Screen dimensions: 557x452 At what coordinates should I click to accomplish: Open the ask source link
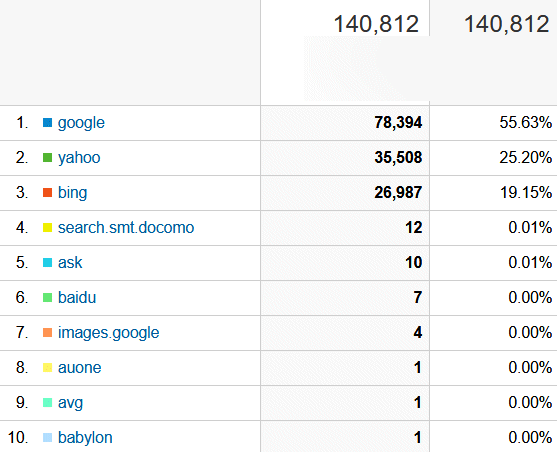pyautogui.click(x=70, y=263)
